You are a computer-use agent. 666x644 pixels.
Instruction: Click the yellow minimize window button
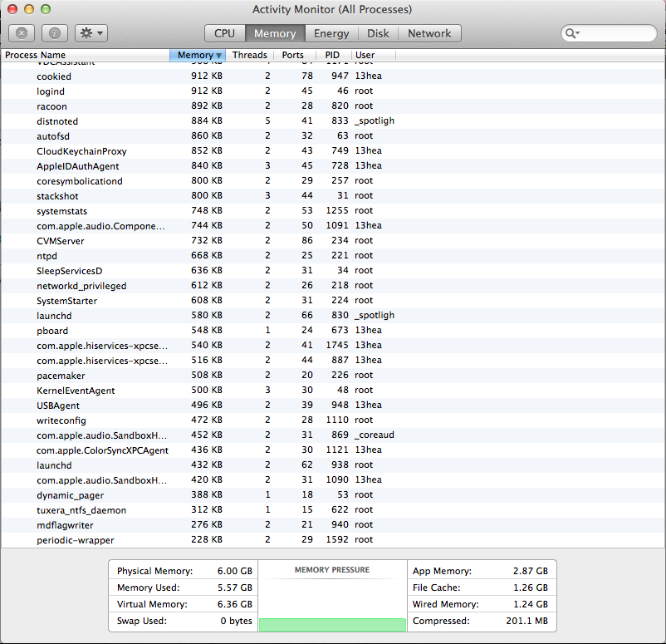29,9
